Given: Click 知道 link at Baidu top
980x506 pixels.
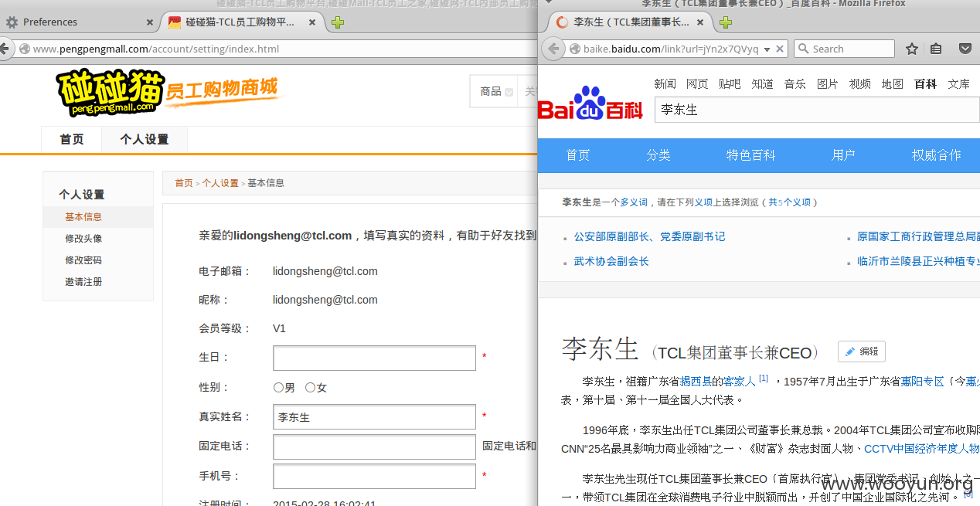Looking at the screenshot, I should pyautogui.click(x=762, y=83).
